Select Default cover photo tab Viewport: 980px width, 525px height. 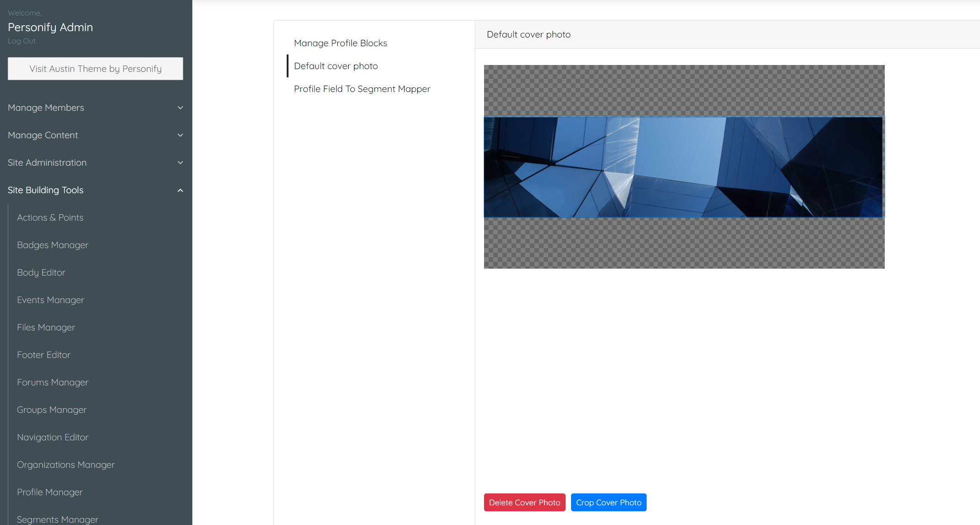click(336, 66)
